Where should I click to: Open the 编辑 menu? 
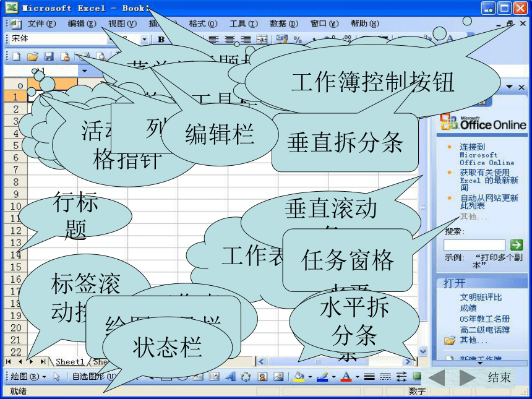82,24
